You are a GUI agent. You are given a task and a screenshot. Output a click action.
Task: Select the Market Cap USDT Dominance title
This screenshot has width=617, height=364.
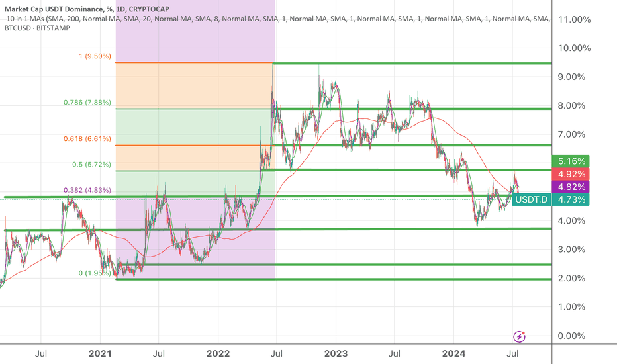pyautogui.click(x=87, y=9)
